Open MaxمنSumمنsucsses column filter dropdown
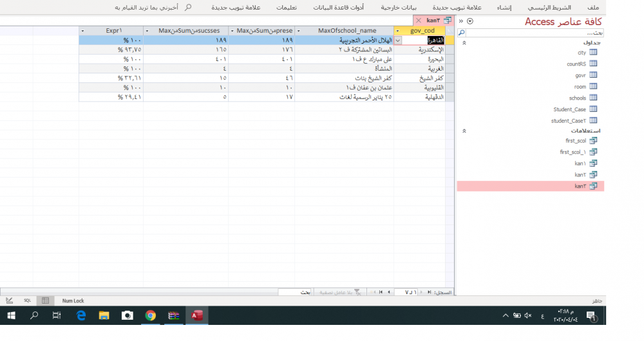 pyautogui.click(x=147, y=31)
